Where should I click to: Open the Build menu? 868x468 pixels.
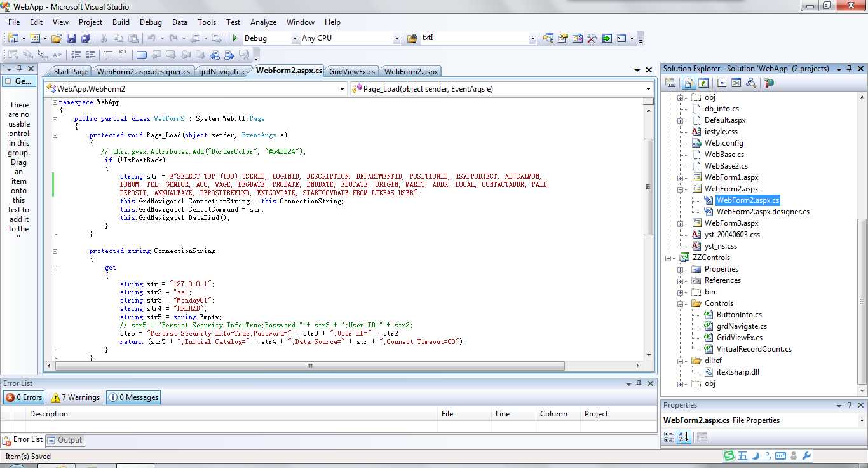[x=121, y=22]
